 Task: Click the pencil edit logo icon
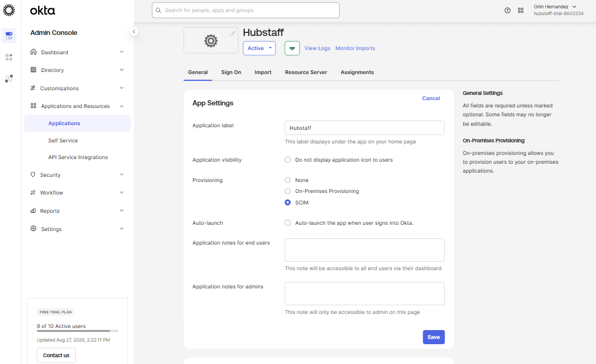click(x=233, y=33)
